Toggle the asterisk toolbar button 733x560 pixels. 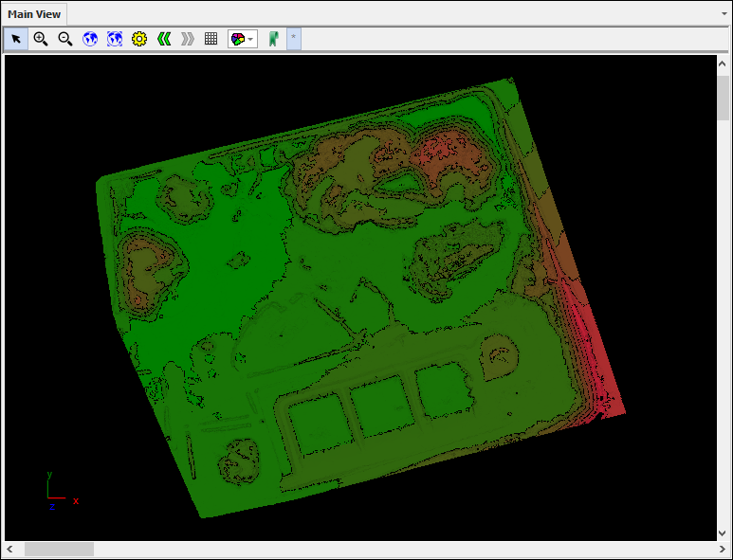293,39
